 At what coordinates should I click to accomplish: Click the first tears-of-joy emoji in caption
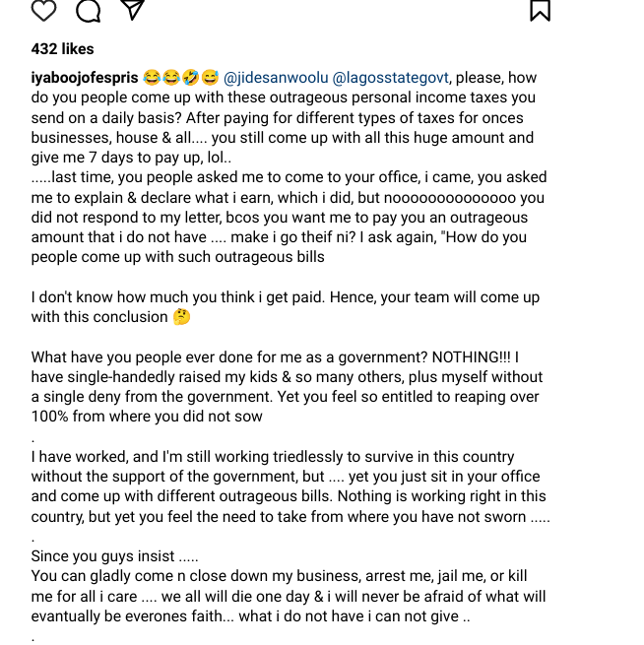click(x=152, y=78)
